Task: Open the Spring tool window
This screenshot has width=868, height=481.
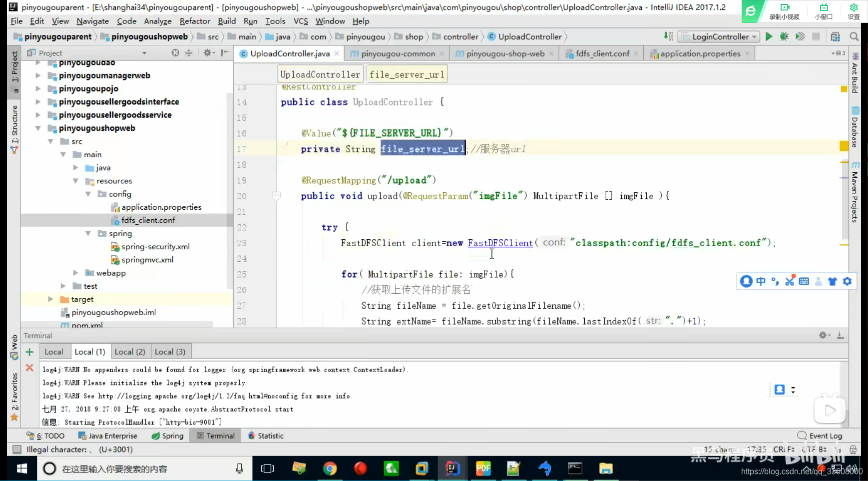Action: point(168,436)
